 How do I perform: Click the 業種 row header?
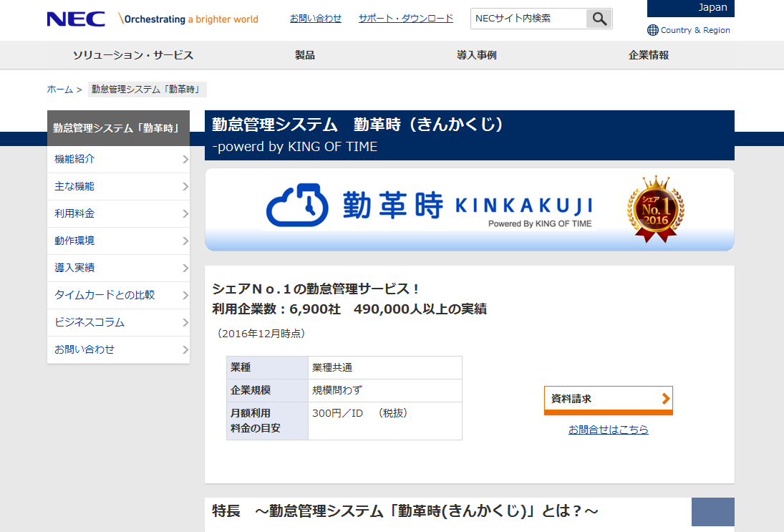pyautogui.click(x=268, y=367)
